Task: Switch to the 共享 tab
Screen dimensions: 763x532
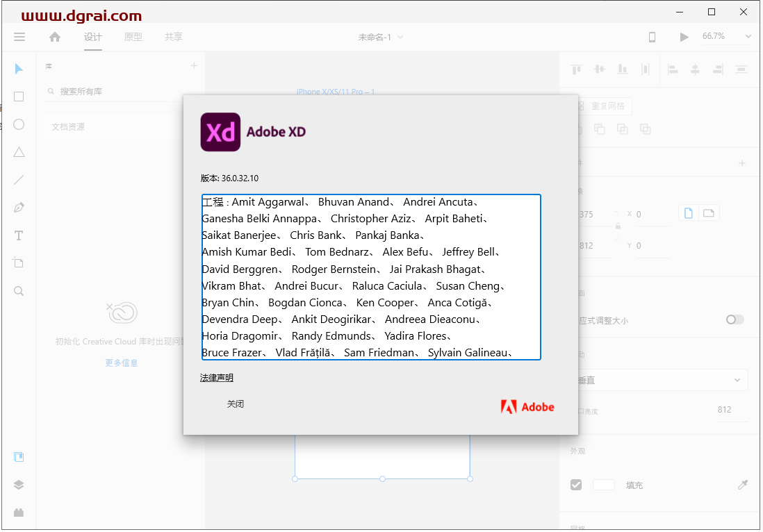Action: (173, 37)
